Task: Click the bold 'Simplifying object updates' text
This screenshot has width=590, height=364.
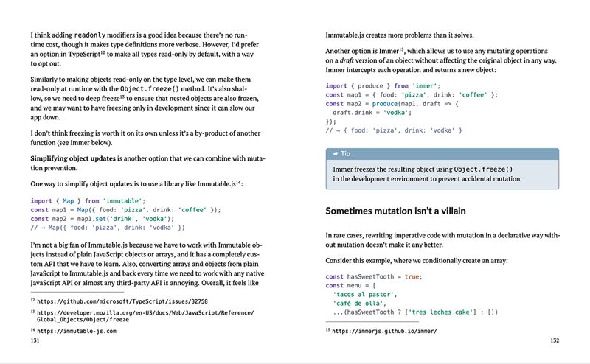Action: pyautogui.click(x=73, y=158)
